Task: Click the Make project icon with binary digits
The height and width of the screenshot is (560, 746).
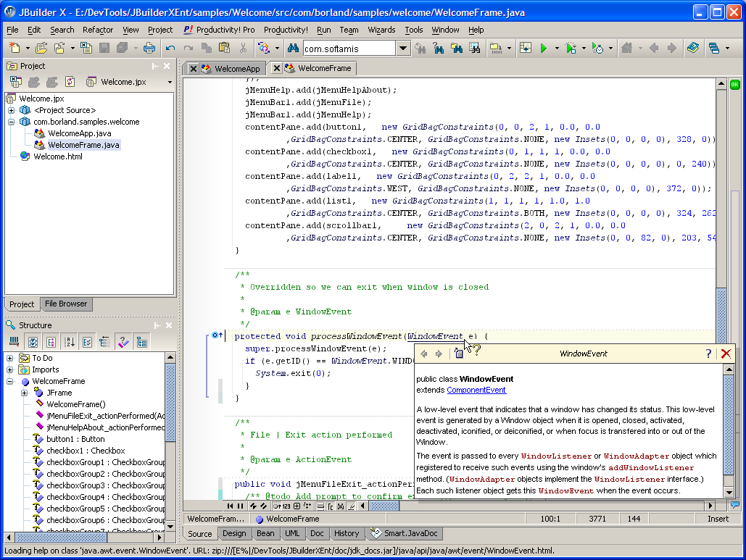Action: click(496, 48)
